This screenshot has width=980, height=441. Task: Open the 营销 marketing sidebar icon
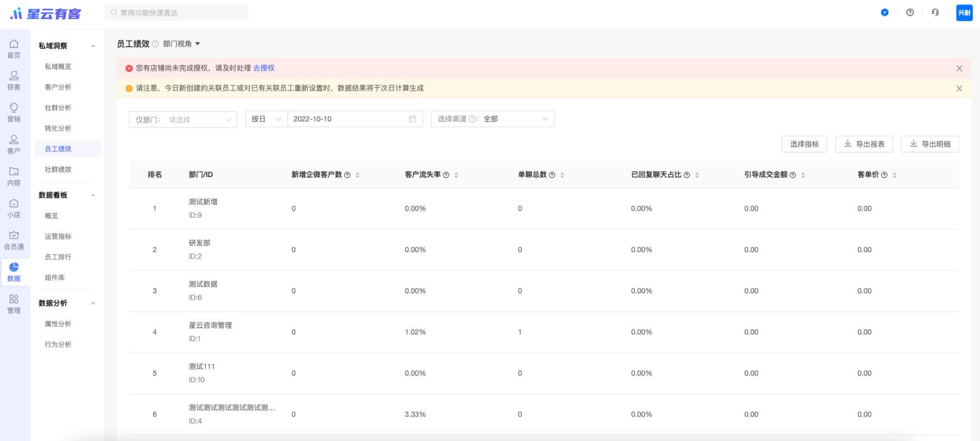14,113
